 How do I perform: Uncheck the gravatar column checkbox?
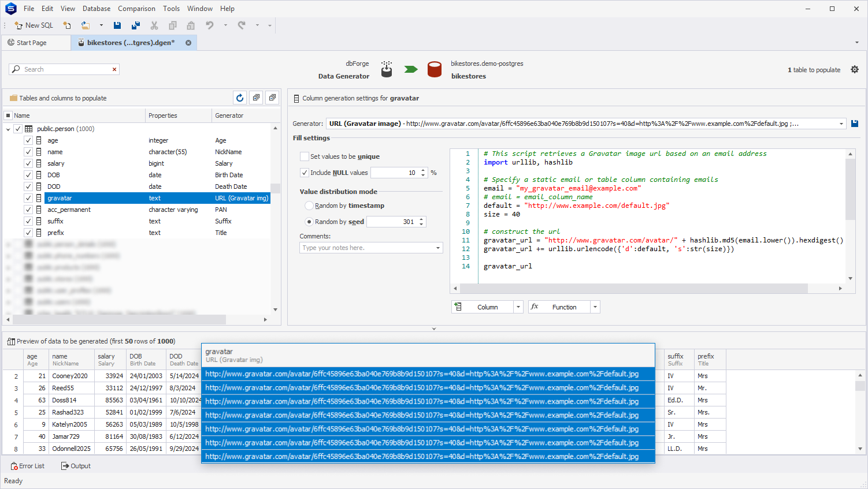28,198
